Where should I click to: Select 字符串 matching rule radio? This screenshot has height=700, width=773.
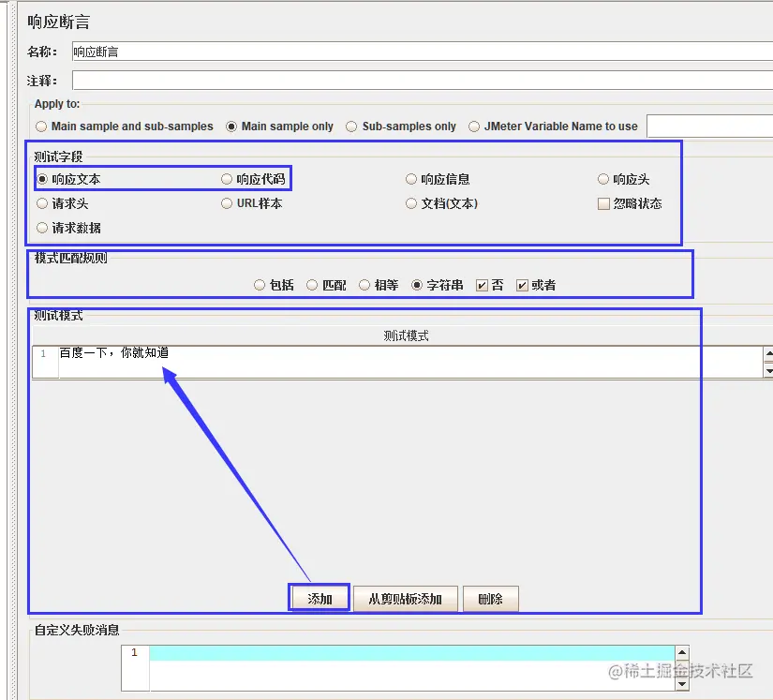coord(417,285)
